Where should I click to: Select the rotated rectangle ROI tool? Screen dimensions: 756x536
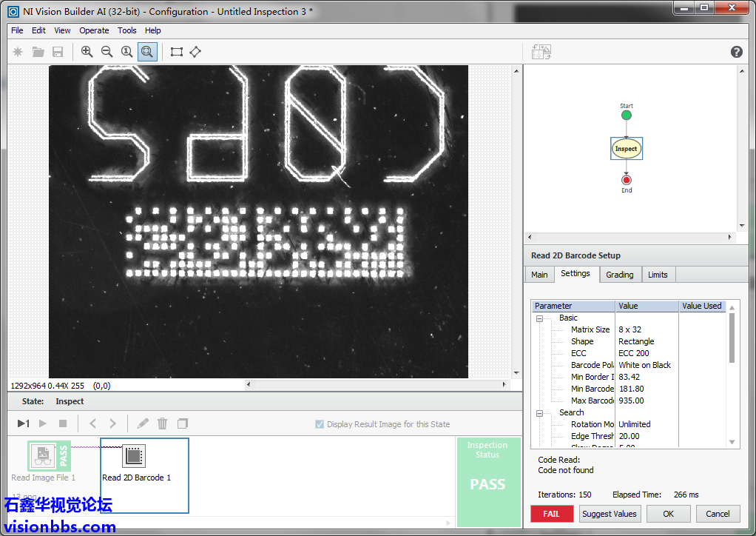195,52
